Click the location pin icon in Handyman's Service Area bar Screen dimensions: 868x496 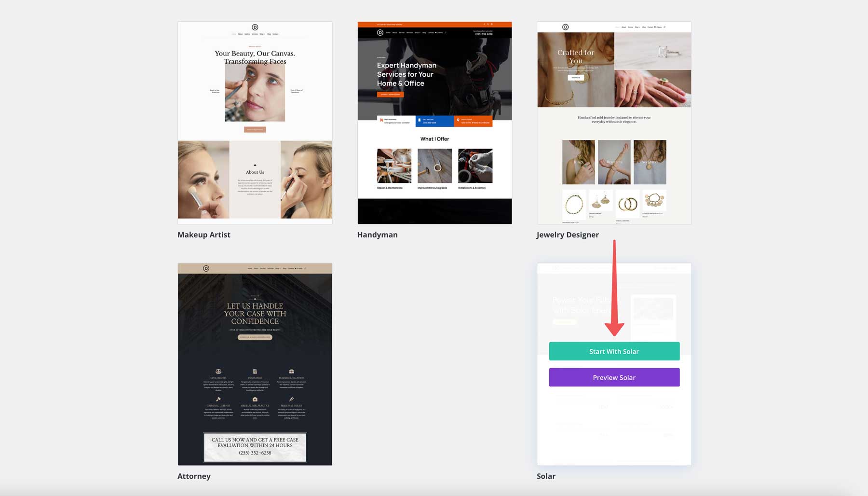tap(458, 120)
